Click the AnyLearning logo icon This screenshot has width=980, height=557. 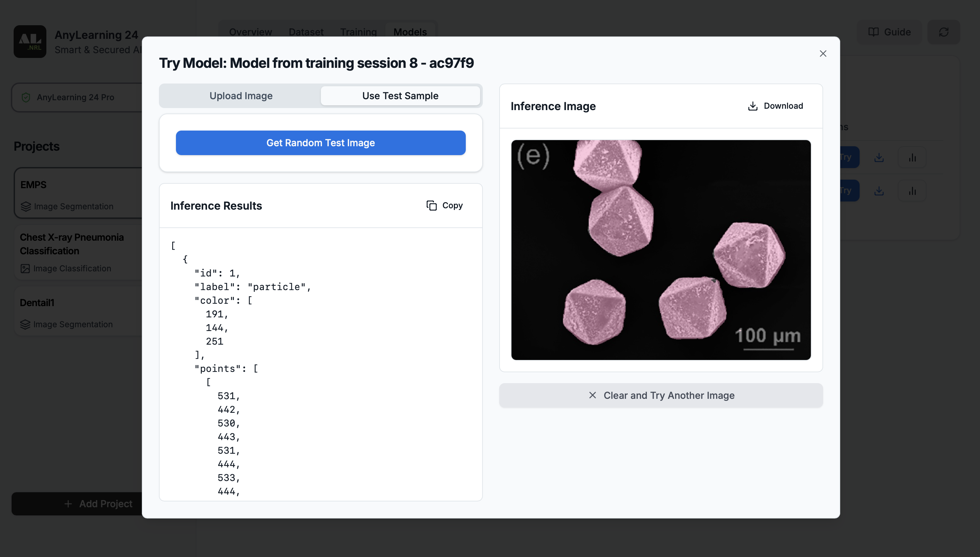[30, 42]
